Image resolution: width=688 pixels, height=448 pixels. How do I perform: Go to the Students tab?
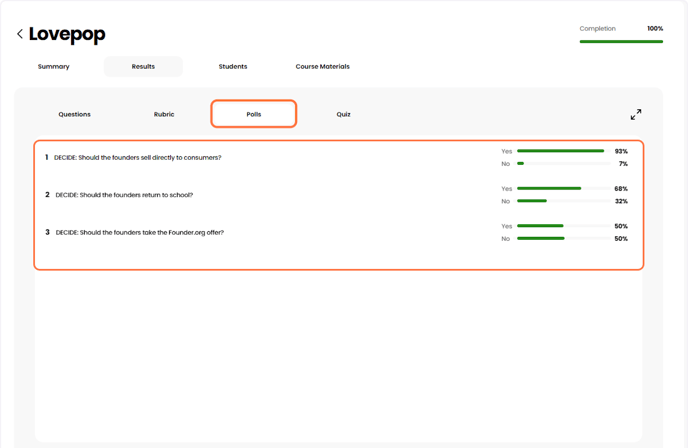(x=233, y=67)
